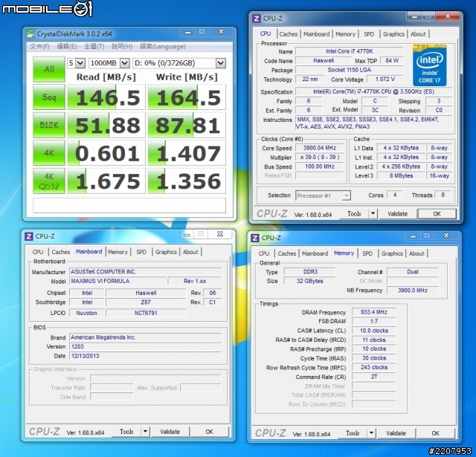Select the About tab in the Memory window
The width and height of the screenshot is (476, 457).
pyautogui.click(x=416, y=253)
